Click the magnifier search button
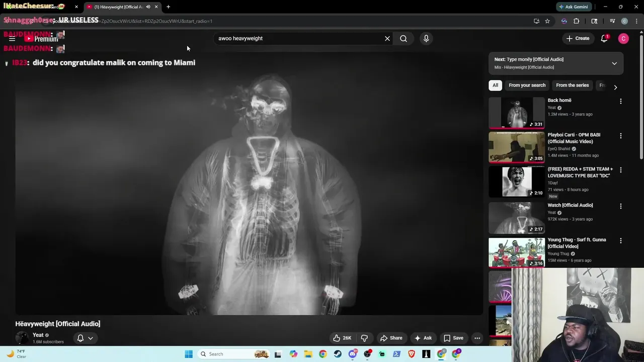This screenshot has height=362, width=644. [x=404, y=39]
